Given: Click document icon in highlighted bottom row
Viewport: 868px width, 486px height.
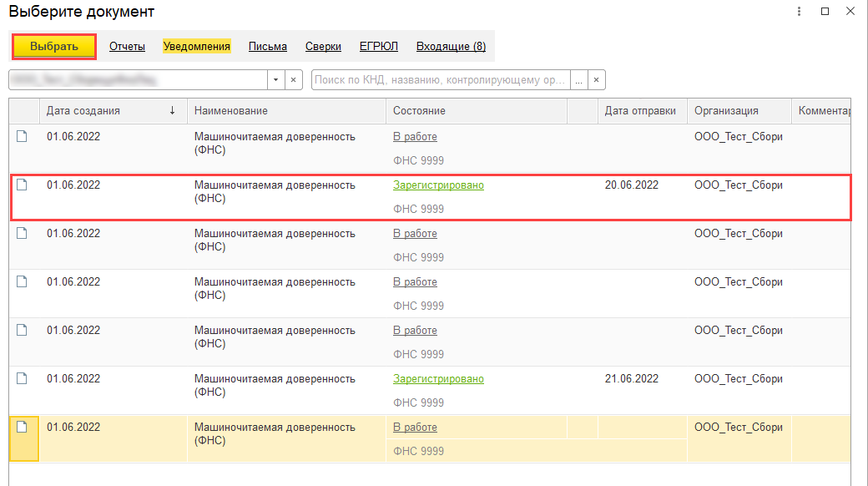Looking at the screenshot, I should tap(23, 427).
